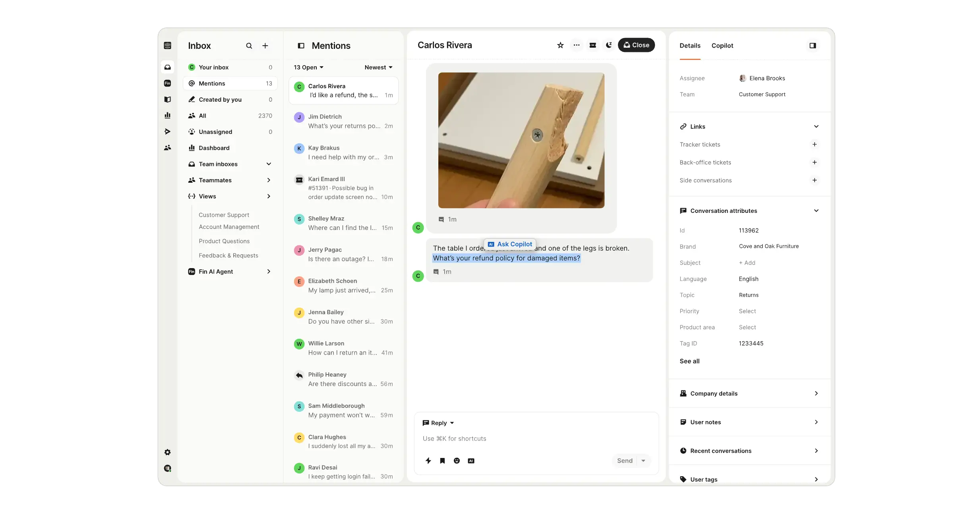Viewport: 980px width, 510px height.
Task: Open the broken table leg photo
Action: pos(521,140)
